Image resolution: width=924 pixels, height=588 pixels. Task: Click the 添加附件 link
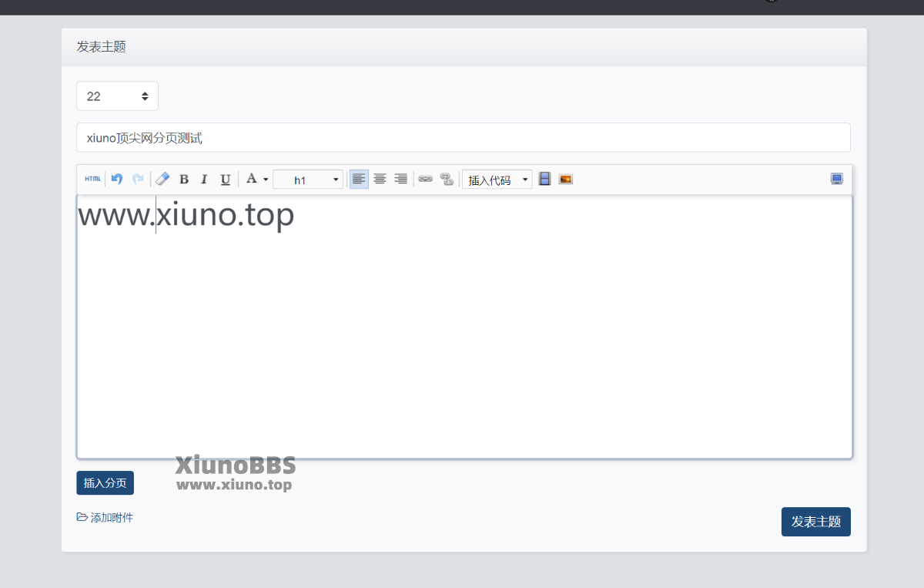[x=105, y=518]
